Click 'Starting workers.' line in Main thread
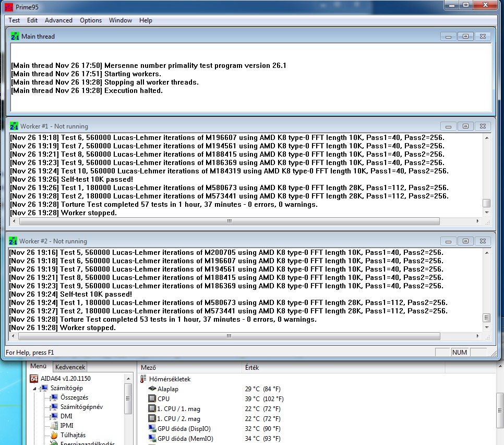The width and height of the screenshot is (504, 445). click(86, 74)
